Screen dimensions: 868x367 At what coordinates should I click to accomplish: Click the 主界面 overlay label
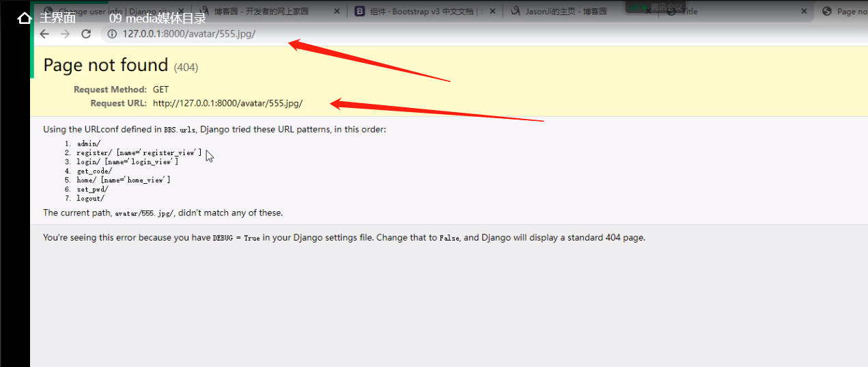click(57, 18)
